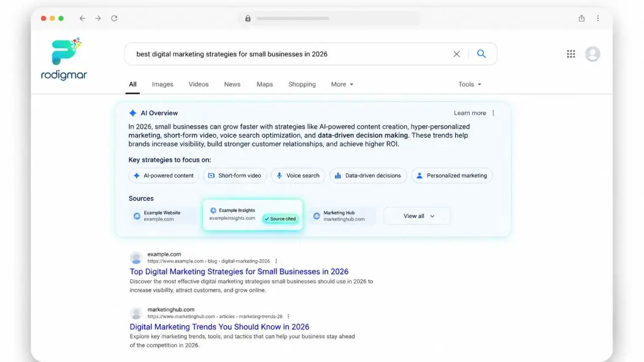Select the AI-powered content chip
This screenshot has width=644, height=362.
pos(164,175)
